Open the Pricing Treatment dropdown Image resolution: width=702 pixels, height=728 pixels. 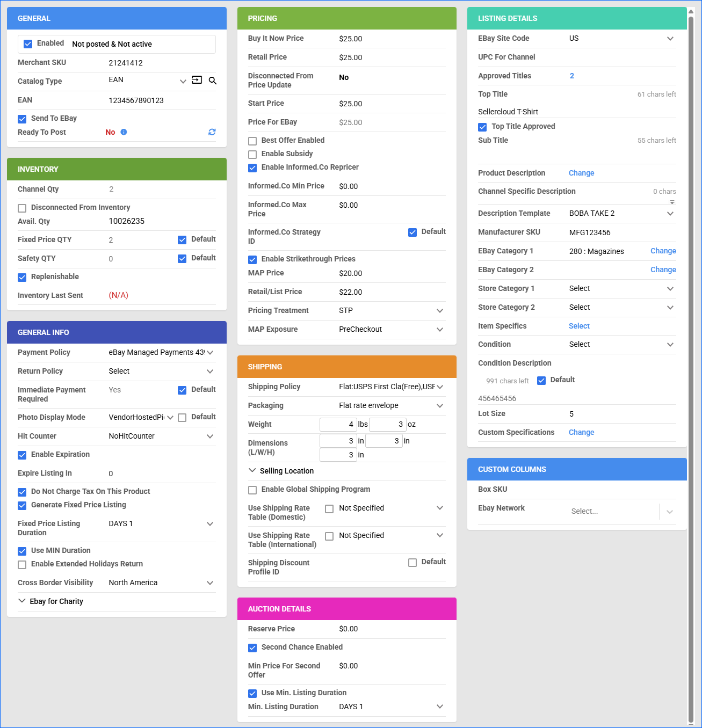coord(439,311)
